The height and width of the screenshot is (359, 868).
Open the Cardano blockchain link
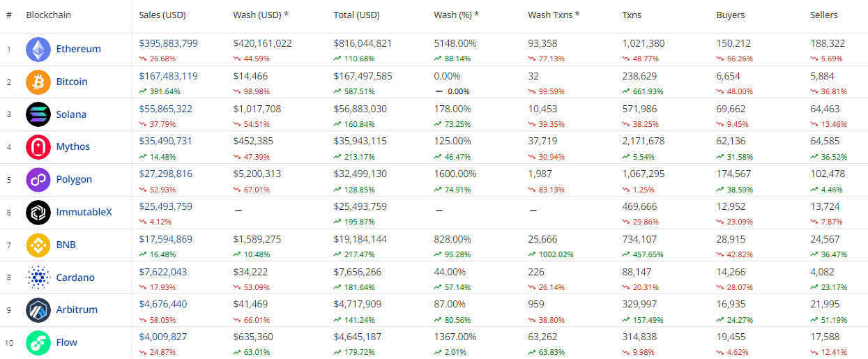click(75, 277)
